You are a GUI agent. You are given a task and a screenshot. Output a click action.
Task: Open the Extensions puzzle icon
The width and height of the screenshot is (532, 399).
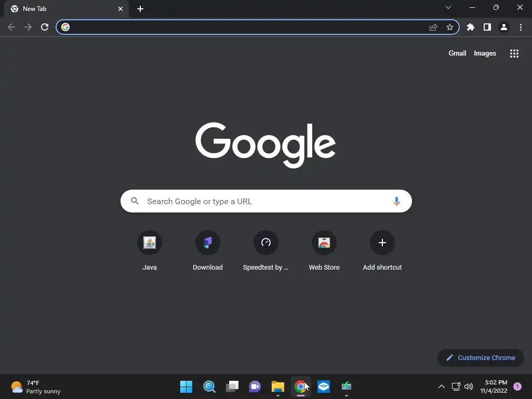coord(471,27)
